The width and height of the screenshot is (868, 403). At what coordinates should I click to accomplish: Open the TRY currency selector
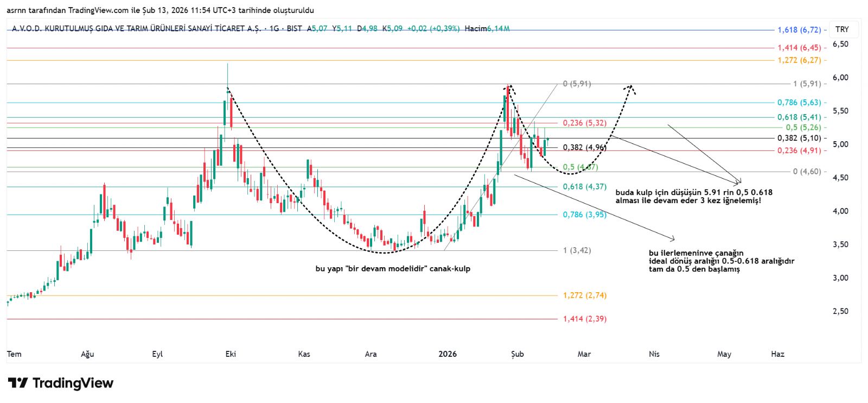pos(842,29)
